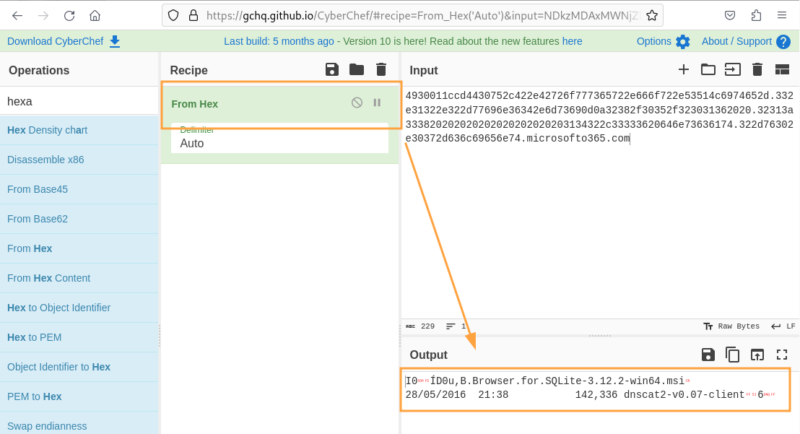Go forward in browser history

pos(43,16)
